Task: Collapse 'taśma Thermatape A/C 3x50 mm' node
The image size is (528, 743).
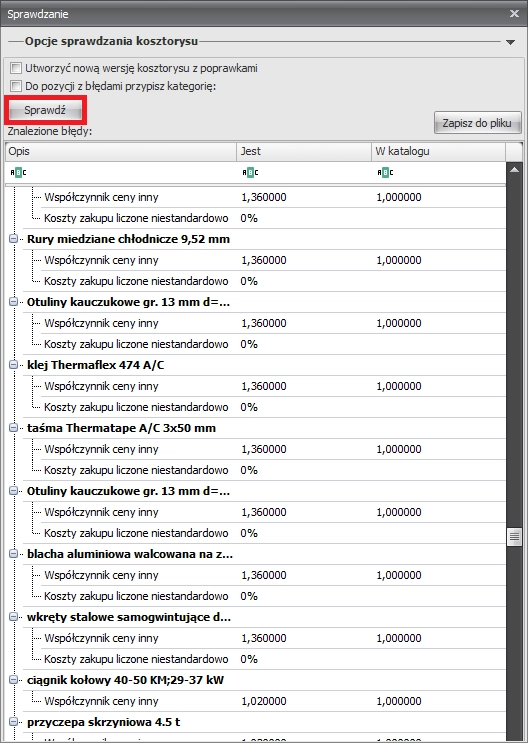Action: [x=14, y=428]
